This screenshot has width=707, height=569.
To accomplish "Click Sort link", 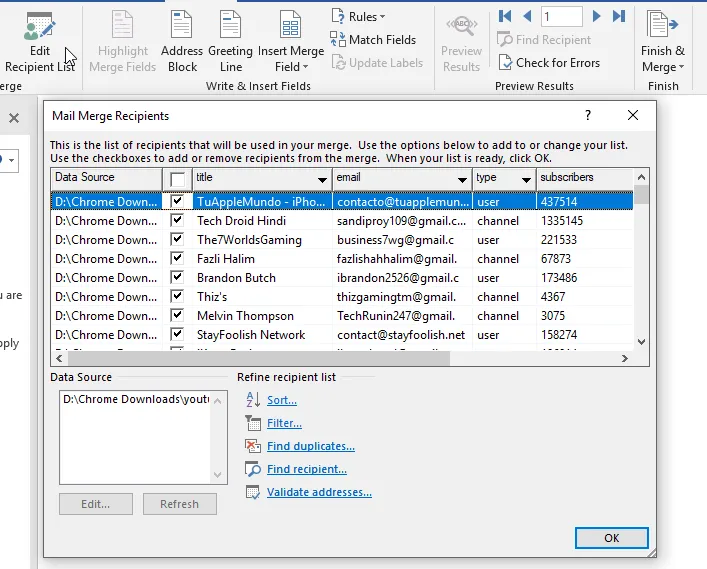I will (282, 400).
